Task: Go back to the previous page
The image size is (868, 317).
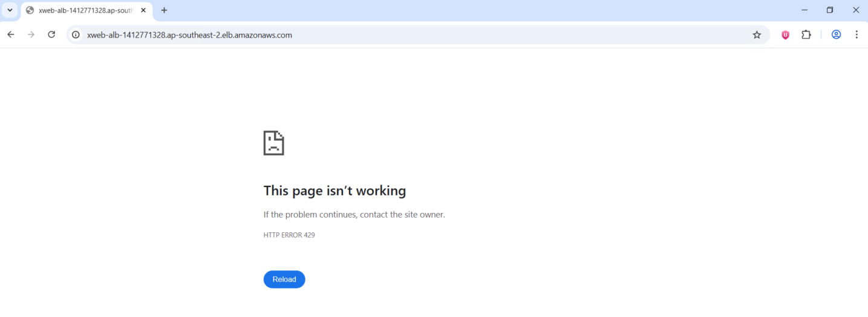Action: (x=11, y=35)
